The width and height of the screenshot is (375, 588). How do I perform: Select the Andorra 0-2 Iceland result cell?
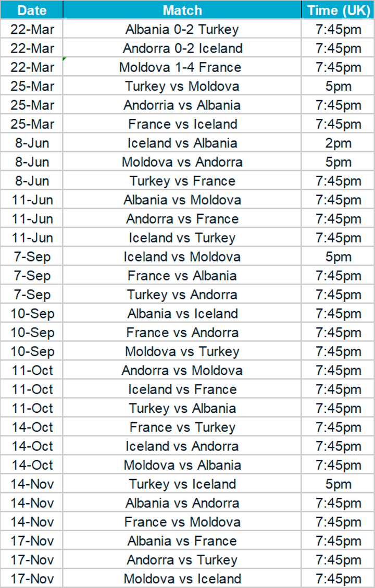[182, 48]
